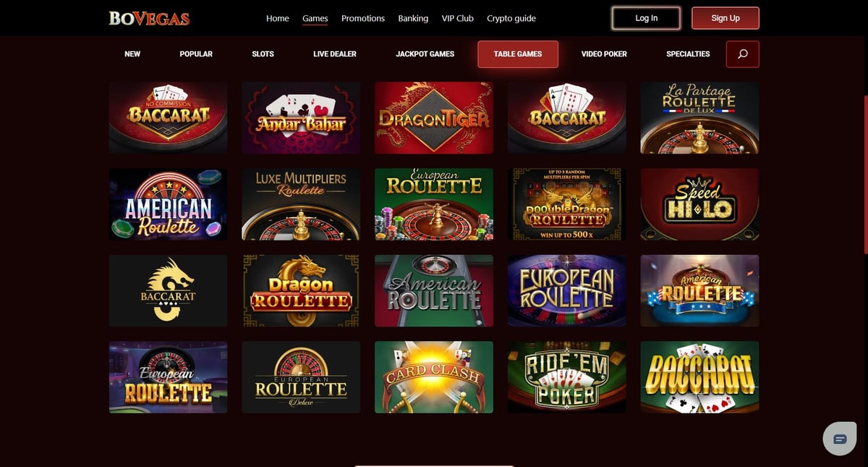Image resolution: width=868 pixels, height=467 pixels.
Task: Launch the Dragon Tiger game
Action: click(434, 118)
